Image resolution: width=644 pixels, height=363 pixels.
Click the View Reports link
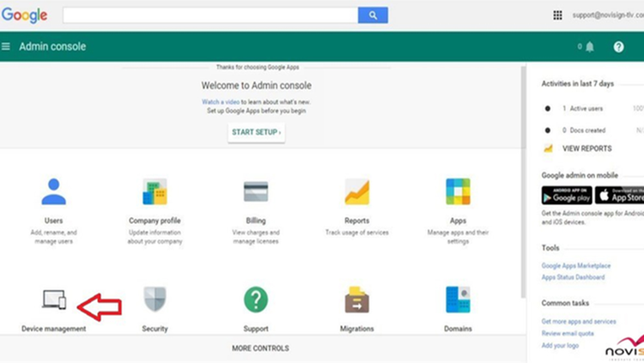click(x=586, y=148)
